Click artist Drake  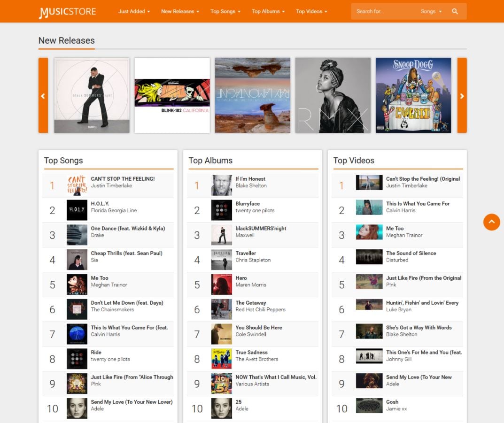97,235
